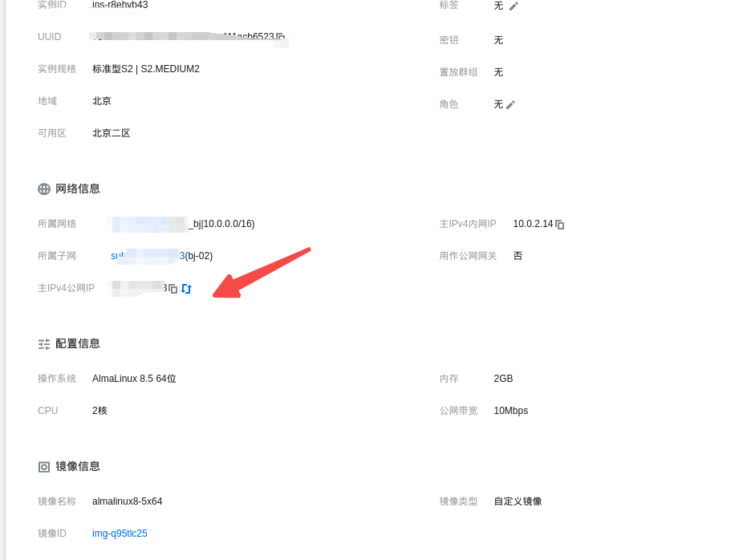Select the 用作公网网关 value 否
Screen dimensions: 747x560
518,256
